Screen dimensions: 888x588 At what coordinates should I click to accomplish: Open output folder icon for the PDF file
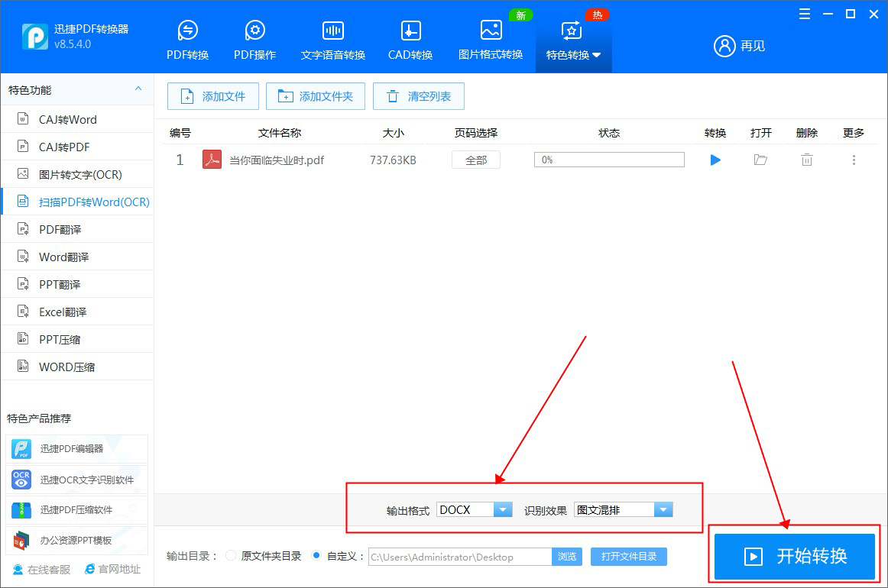(x=760, y=160)
